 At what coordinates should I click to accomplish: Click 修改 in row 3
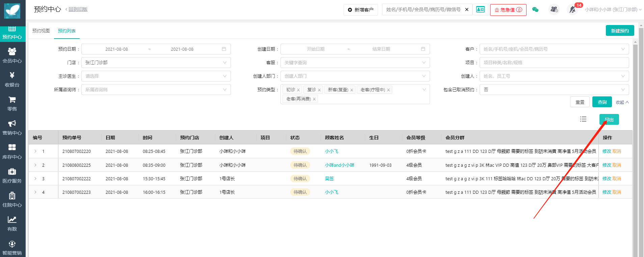tap(607, 179)
